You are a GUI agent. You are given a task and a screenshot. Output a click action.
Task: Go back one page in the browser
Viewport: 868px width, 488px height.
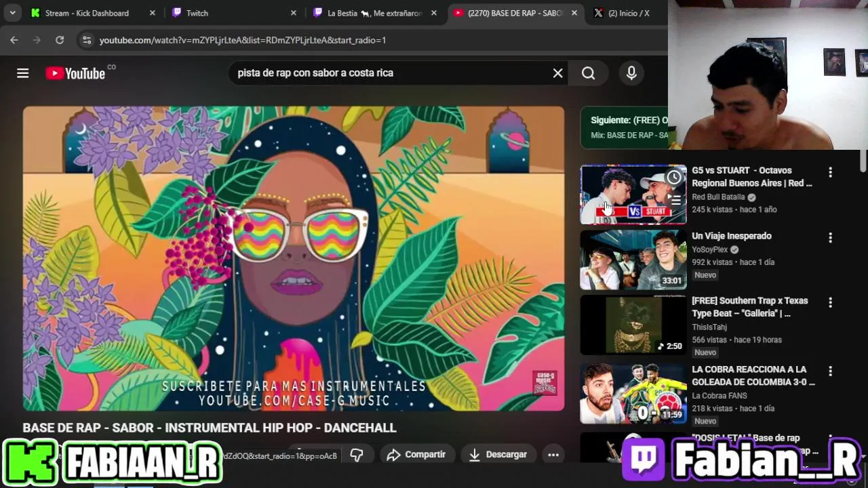click(14, 40)
